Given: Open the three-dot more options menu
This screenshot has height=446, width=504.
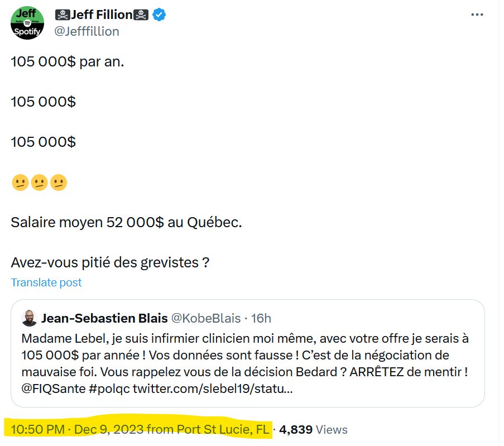Looking at the screenshot, I should (477, 15).
